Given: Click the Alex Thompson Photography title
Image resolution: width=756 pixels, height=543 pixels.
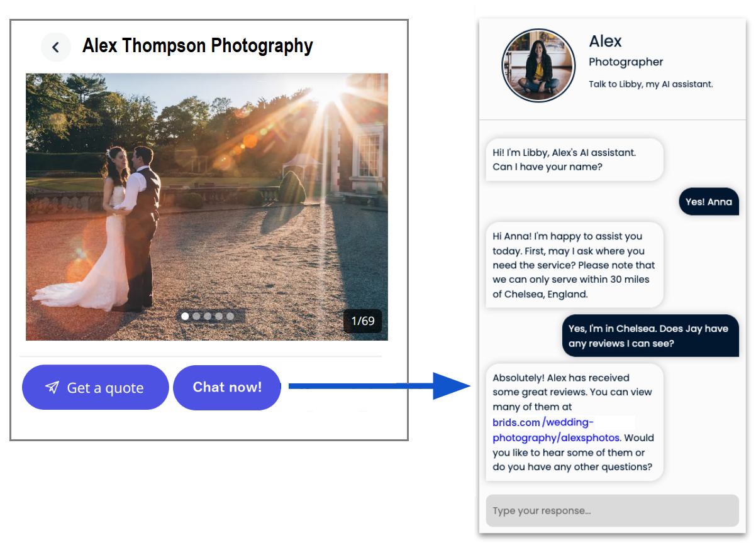Looking at the screenshot, I should click(197, 46).
